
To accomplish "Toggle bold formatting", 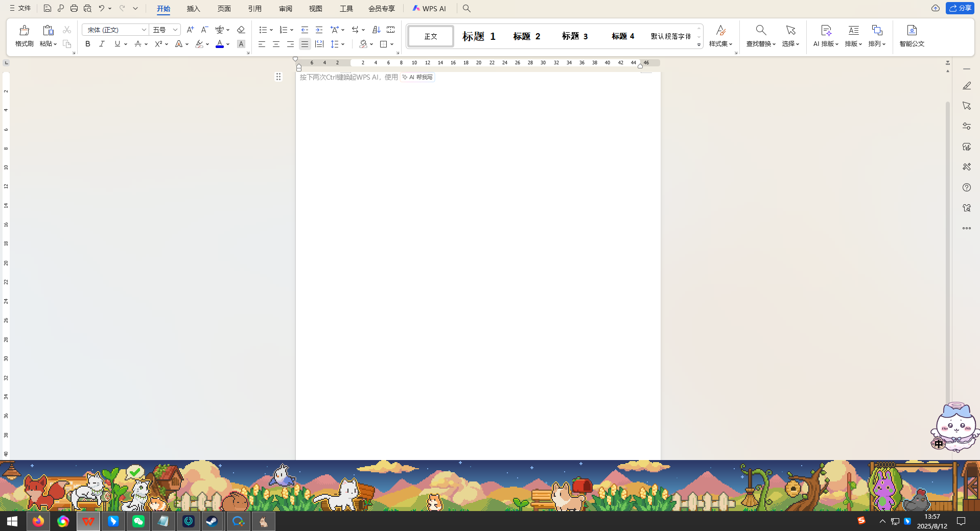I will [88, 44].
